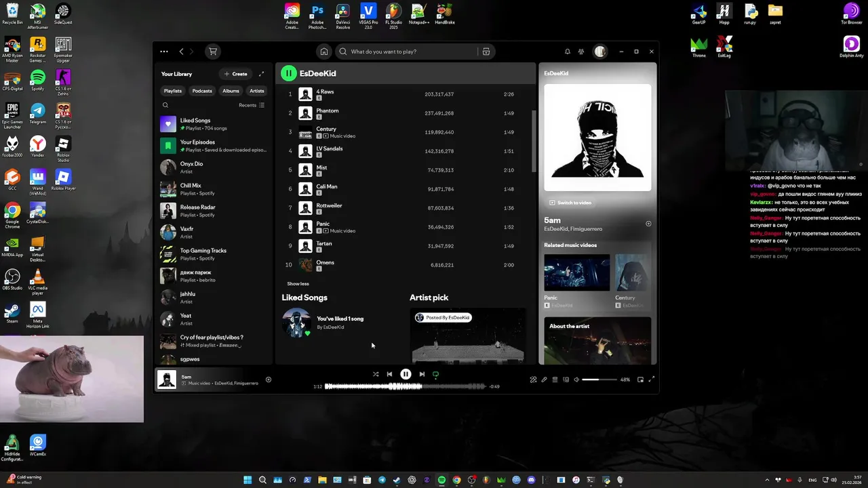
Task: Seek within the waveform progress bar
Action: [406, 386]
